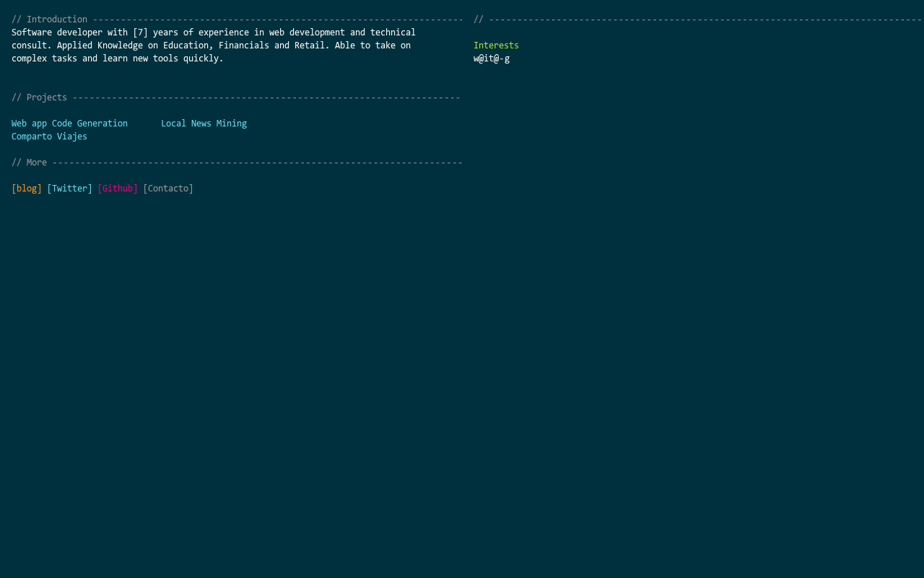Open the pink Github link
Screen dimensions: 924x578
click(x=118, y=189)
